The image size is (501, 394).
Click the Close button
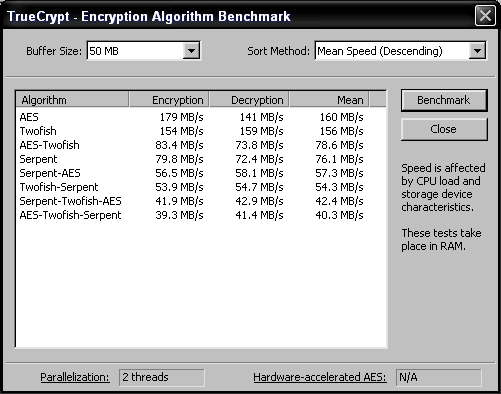point(444,129)
